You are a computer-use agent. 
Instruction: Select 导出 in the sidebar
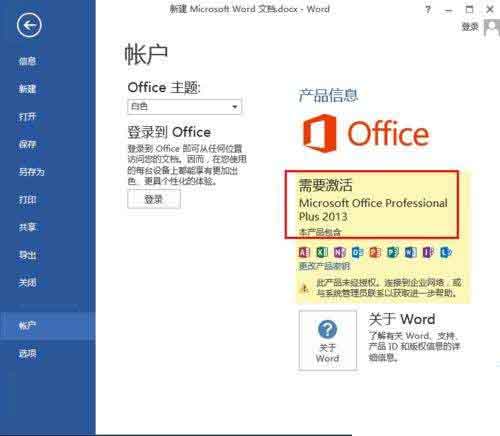point(27,255)
